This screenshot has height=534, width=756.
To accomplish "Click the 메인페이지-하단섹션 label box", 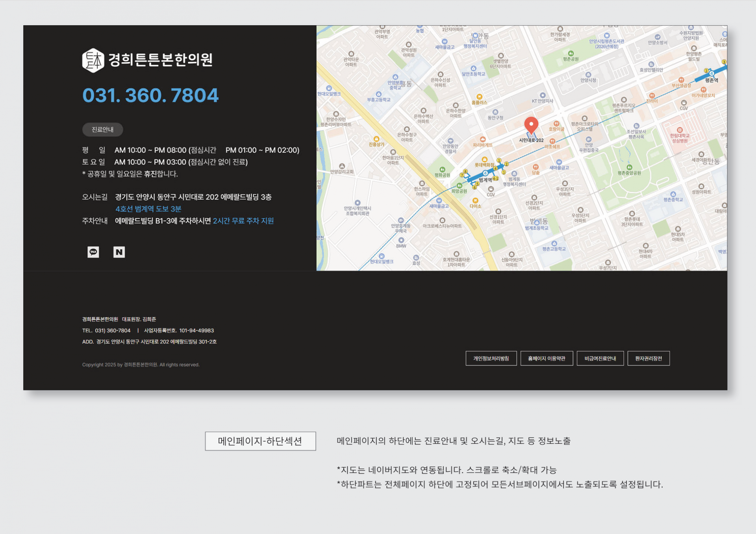I will coord(260,441).
